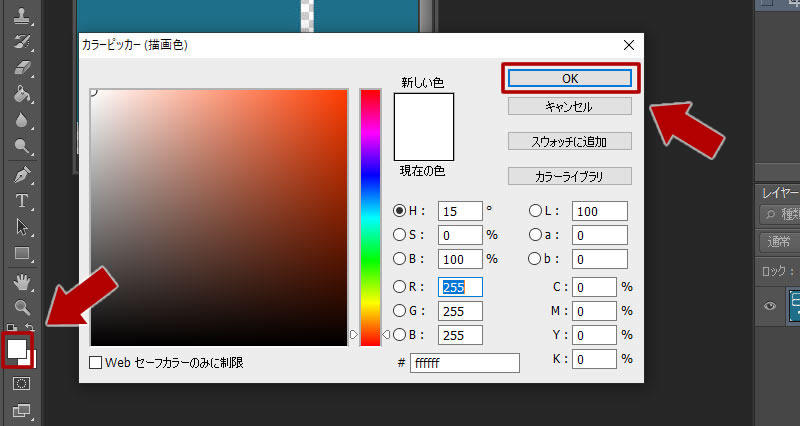The image size is (800, 426).
Task: Select the RGB blue B radio button
Action: pos(399,335)
